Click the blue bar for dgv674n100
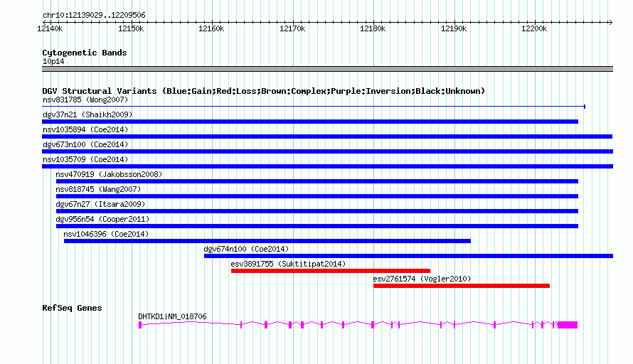Viewport: 633px width, 364px height. [x=408, y=256]
